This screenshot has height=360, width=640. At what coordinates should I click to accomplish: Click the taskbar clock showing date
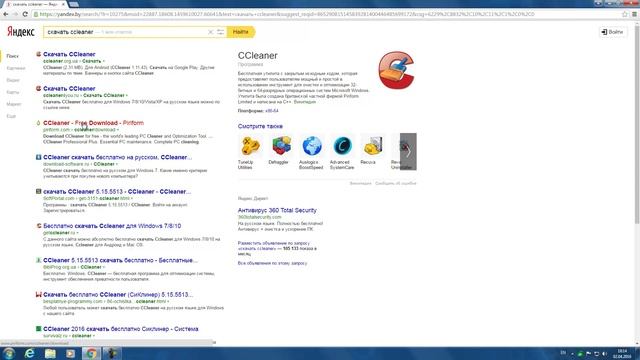pyautogui.click(x=622, y=353)
